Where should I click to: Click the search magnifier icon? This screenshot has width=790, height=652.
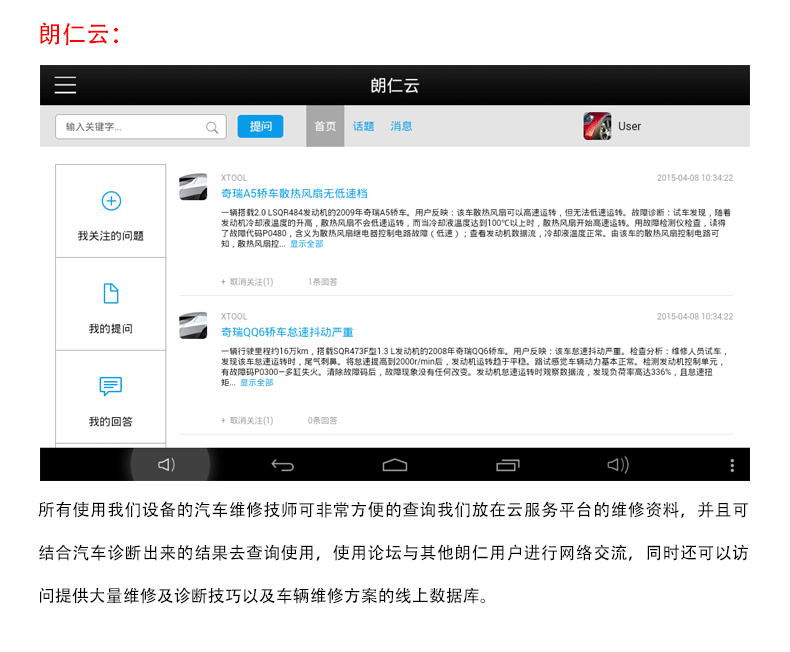pos(212,127)
